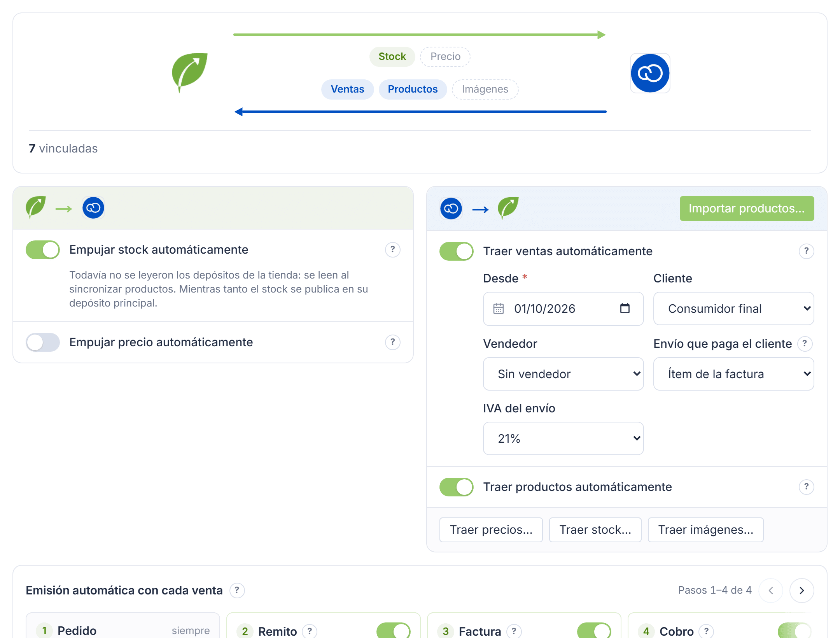Toggle the Remito automatic emission switch
Viewport: 840px width, 638px height.
[394, 631]
